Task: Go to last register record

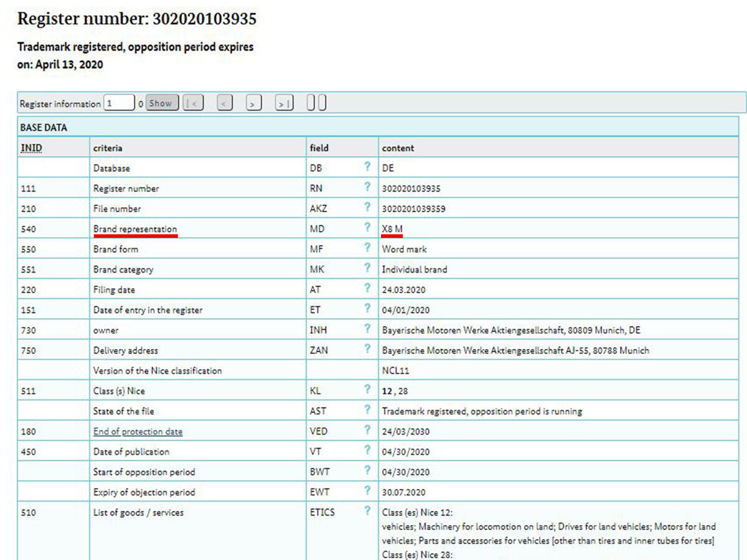Action: (x=284, y=103)
